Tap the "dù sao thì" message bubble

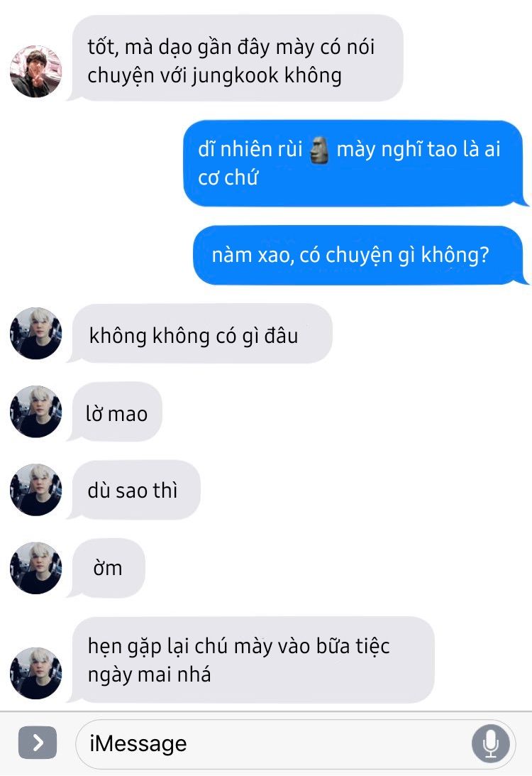(135, 490)
